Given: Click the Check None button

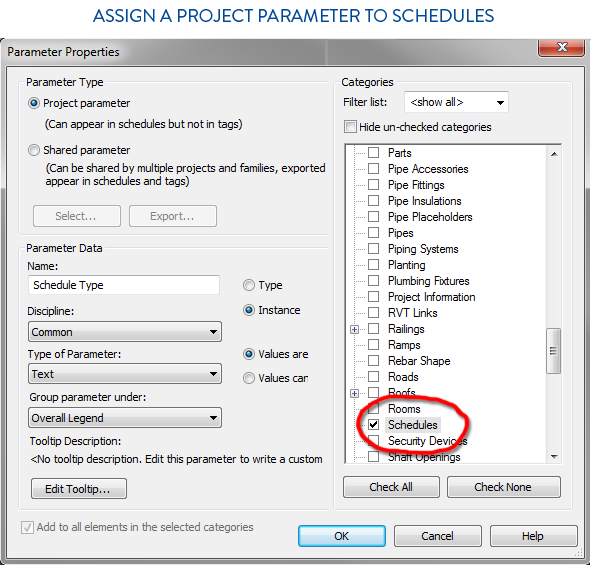Looking at the screenshot, I should [x=504, y=487].
